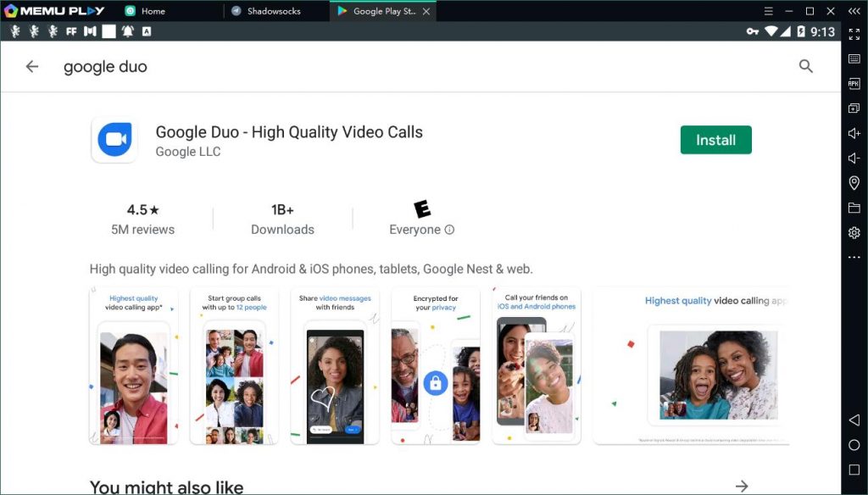The width and height of the screenshot is (868, 495).
Task: Open the virtual keyboard mapping icon
Action: point(854,59)
